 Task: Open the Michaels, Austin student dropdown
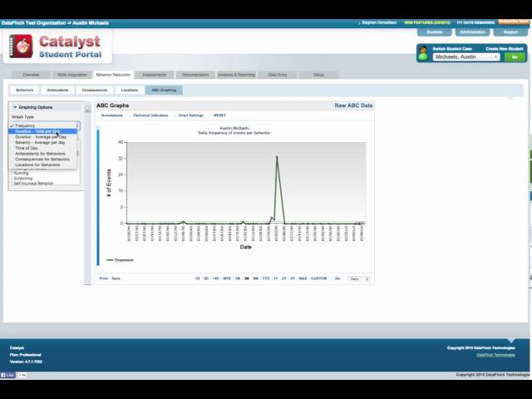(466, 57)
